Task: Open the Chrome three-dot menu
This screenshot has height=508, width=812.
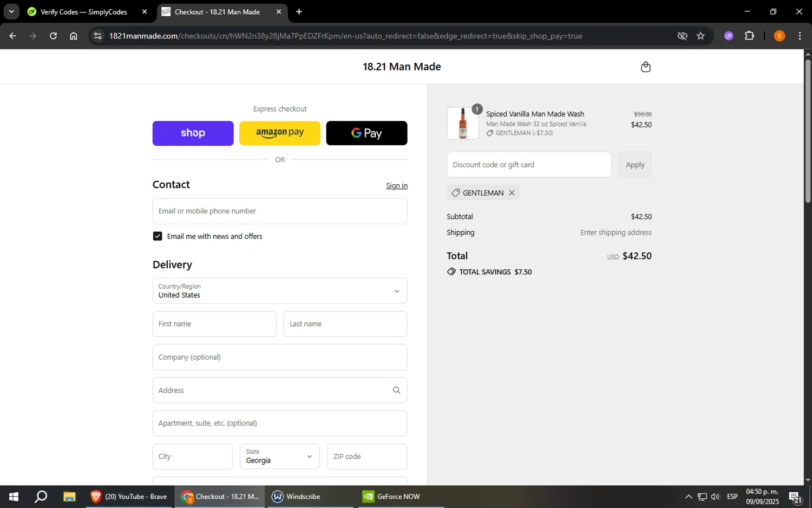Action: [x=800, y=36]
